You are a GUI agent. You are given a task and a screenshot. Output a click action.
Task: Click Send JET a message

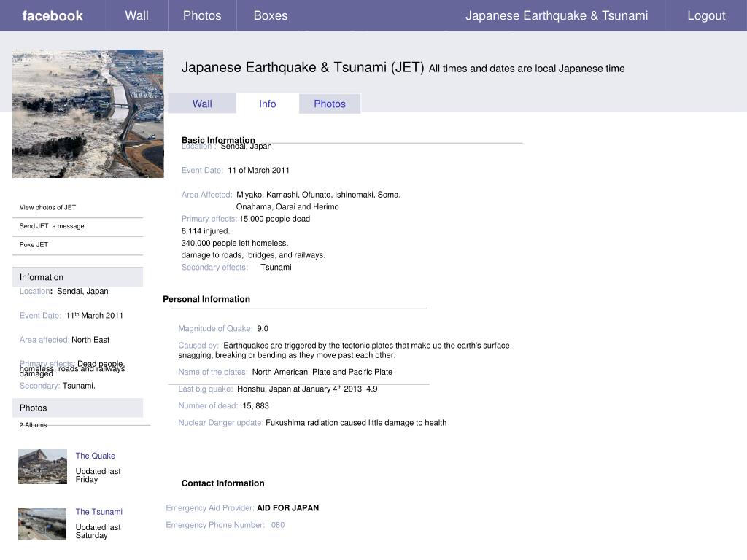pyautogui.click(x=52, y=226)
